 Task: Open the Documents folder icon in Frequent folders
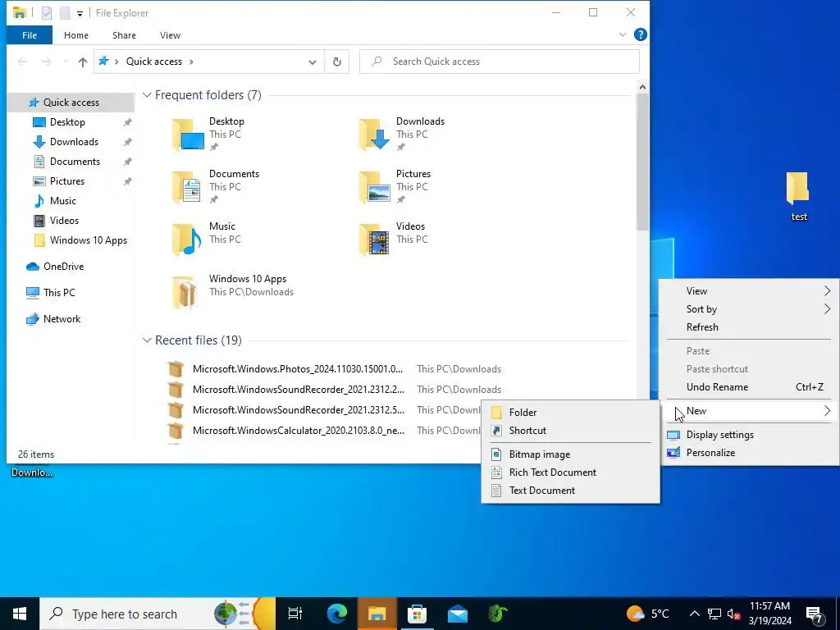(x=187, y=187)
